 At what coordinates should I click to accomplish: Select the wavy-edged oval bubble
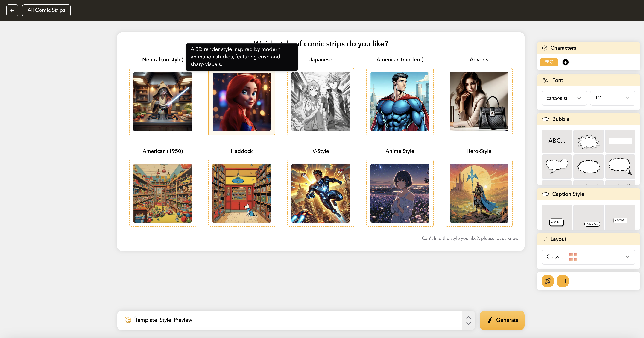click(588, 166)
